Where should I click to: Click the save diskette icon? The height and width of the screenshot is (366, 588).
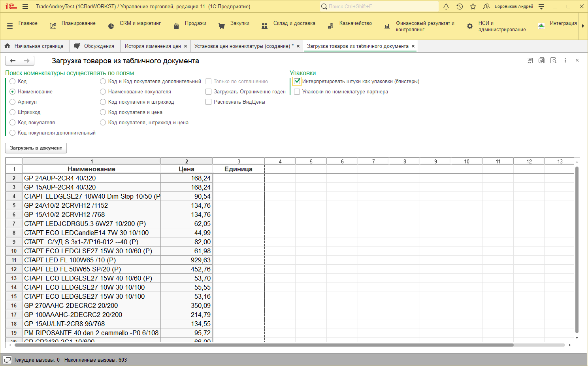pos(530,61)
